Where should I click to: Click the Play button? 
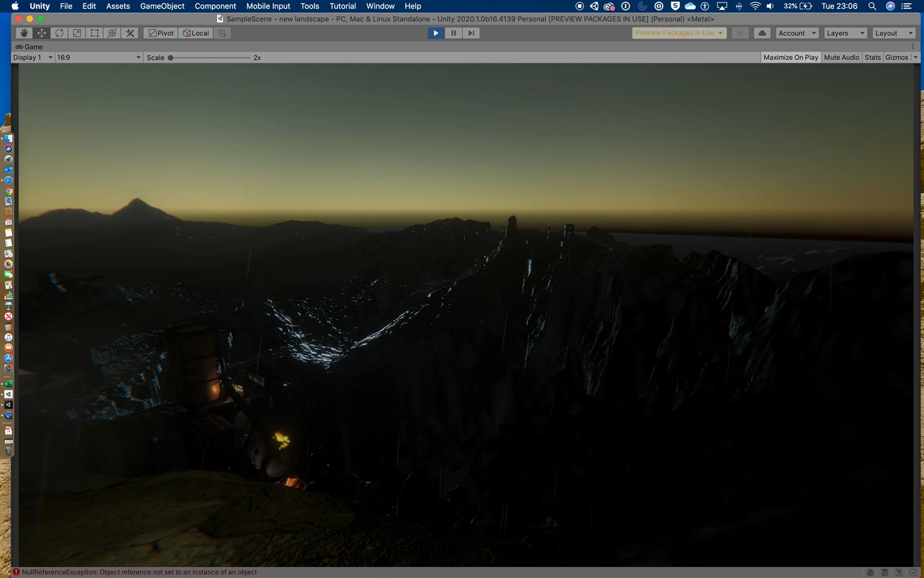pyautogui.click(x=436, y=33)
